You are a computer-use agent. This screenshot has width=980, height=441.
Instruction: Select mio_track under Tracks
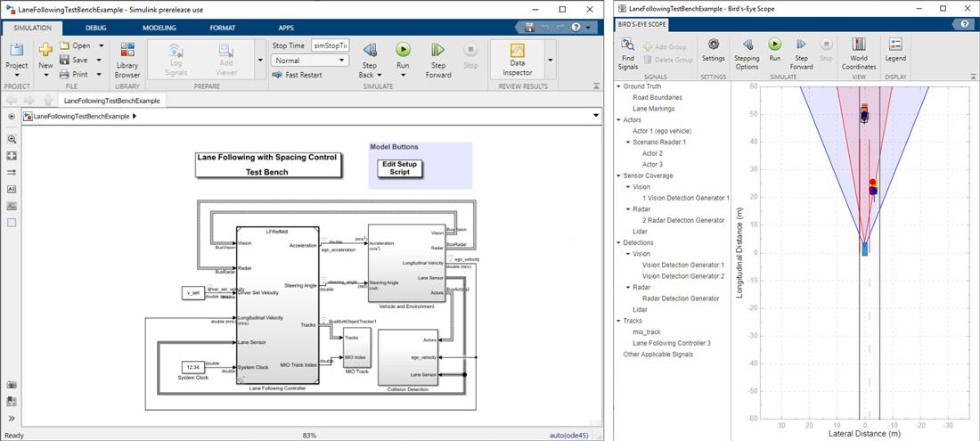[x=646, y=332]
